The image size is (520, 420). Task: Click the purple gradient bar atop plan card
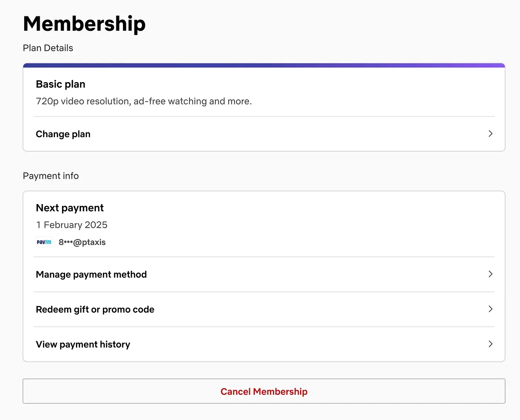[264, 65]
